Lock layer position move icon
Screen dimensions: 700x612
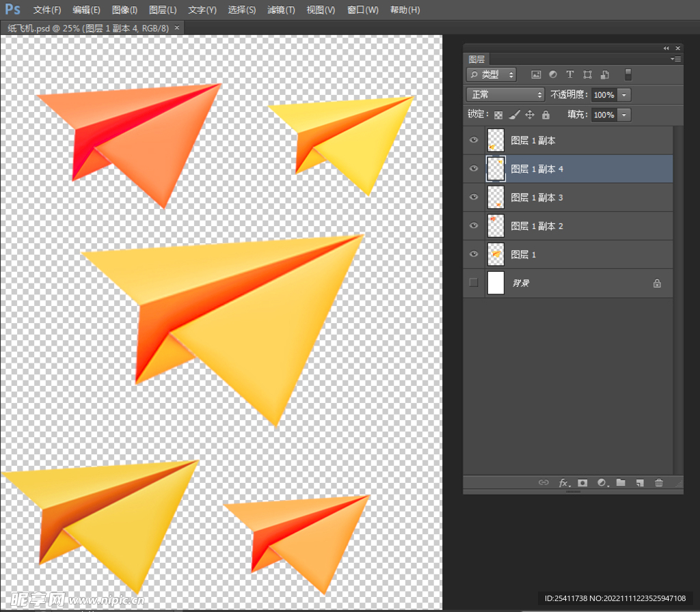pos(530,115)
